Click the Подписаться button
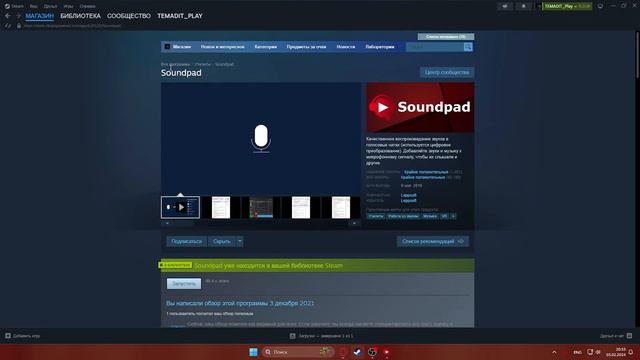The width and height of the screenshot is (640, 360). pyautogui.click(x=187, y=241)
